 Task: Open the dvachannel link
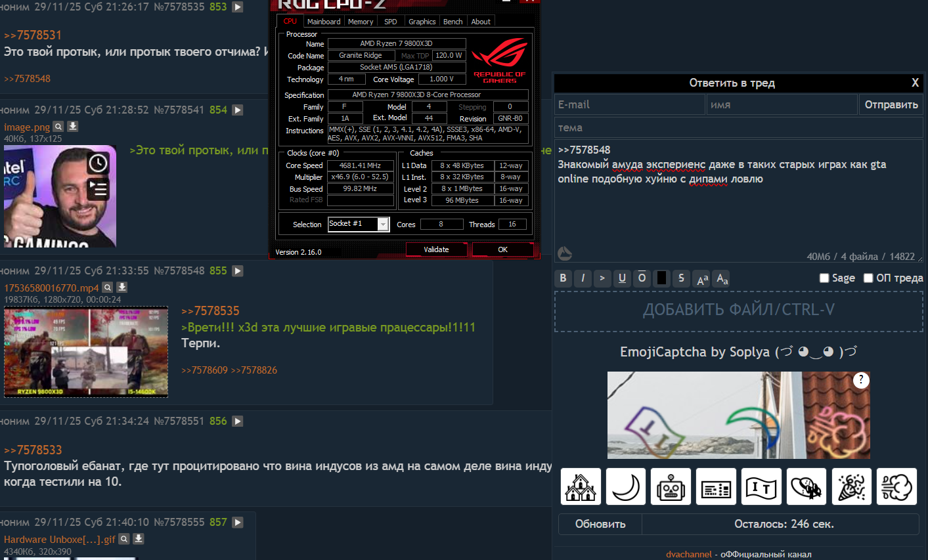coord(689,554)
